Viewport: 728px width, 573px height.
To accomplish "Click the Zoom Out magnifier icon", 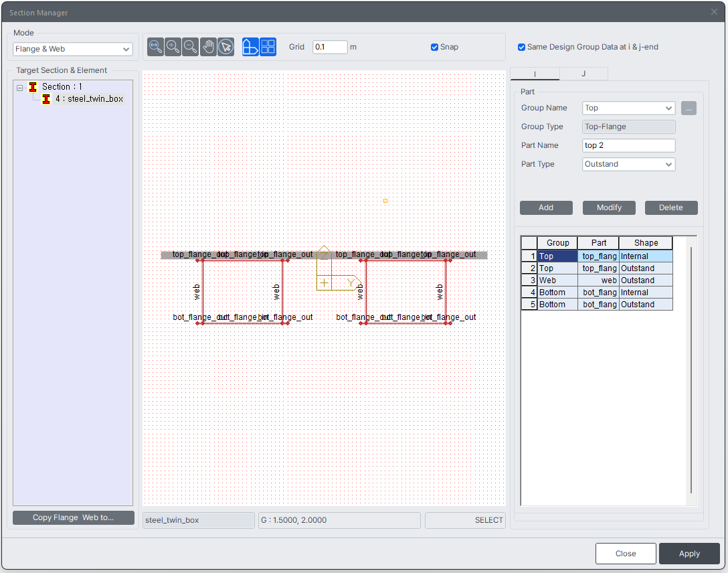I will [x=190, y=47].
